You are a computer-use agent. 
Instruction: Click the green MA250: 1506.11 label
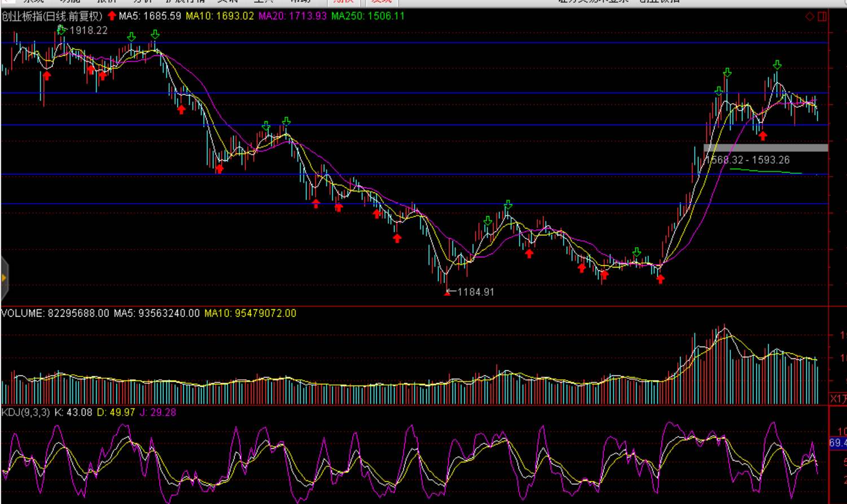[368, 16]
